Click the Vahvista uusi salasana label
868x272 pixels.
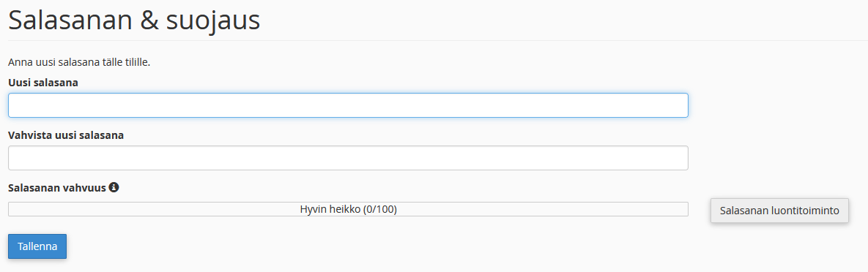66,135
